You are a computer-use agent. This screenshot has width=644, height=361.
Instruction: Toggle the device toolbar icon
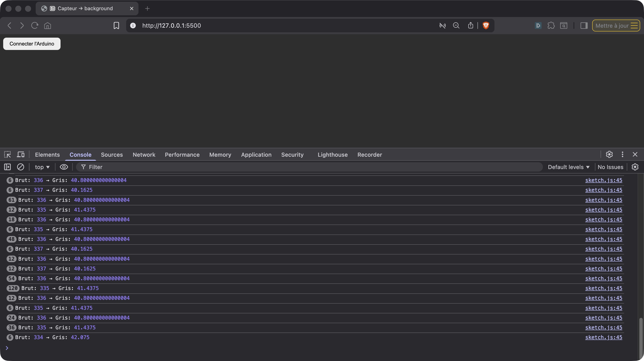point(21,154)
